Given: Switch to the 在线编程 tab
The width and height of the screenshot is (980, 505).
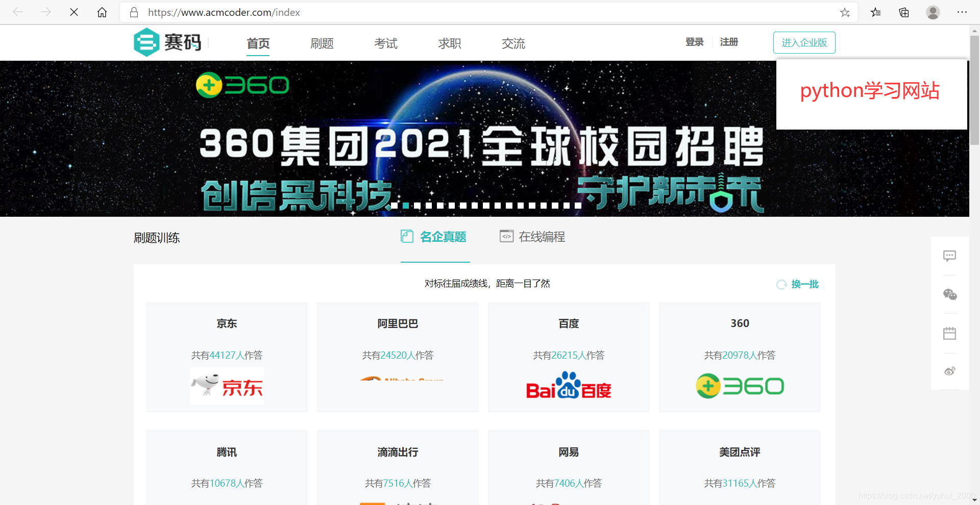Looking at the screenshot, I should coord(532,237).
